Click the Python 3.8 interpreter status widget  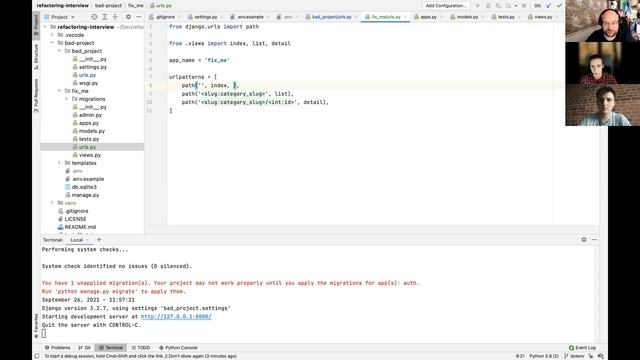(x=544, y=356)
